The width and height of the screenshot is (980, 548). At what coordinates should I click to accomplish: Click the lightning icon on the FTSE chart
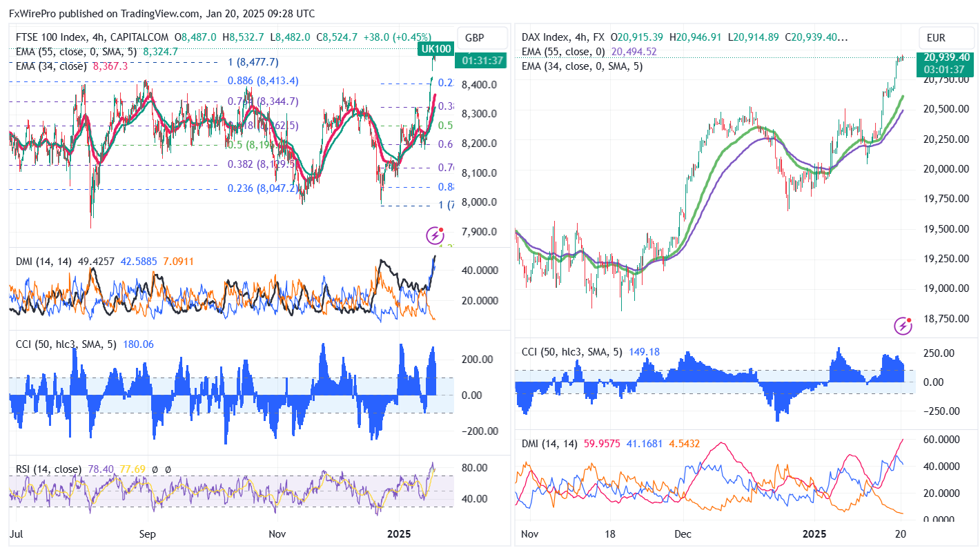pos(435,236)
